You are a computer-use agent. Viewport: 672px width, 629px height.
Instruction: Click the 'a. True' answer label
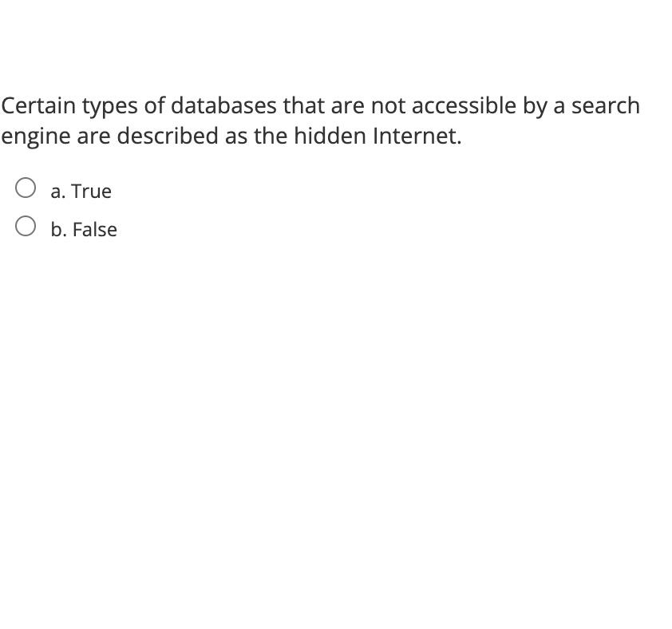pyautogui.click(x=81, y=191)
